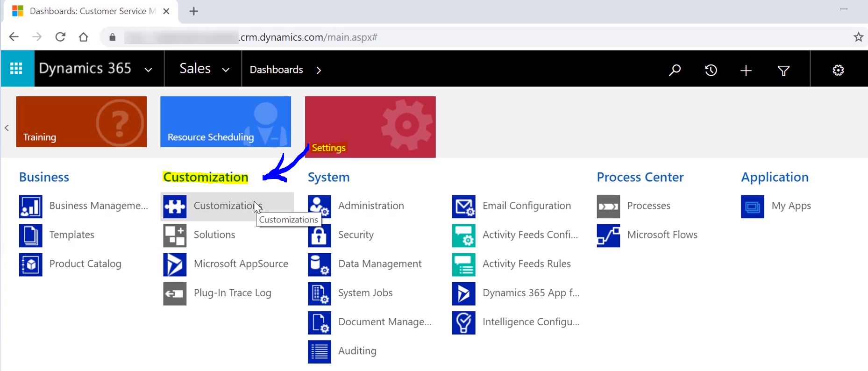Open the Data Management link
The width and height of the screenshot is (868, 371).
click(x=379, y=264)
